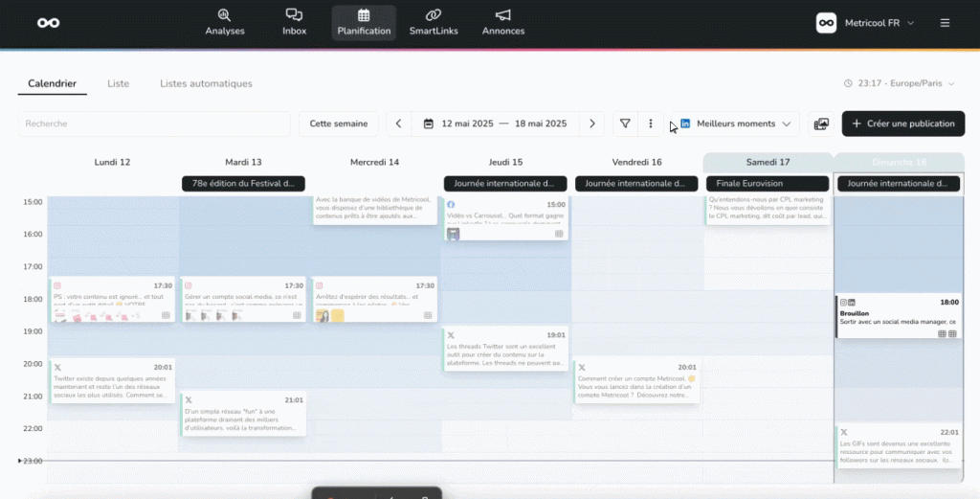Click LinkedIn icon in Meilleurs moments selector

[685, 124]
